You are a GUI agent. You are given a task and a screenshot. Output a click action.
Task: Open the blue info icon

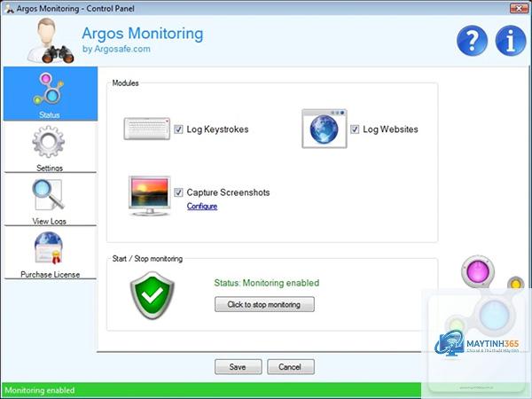click(x=511, y=41)
